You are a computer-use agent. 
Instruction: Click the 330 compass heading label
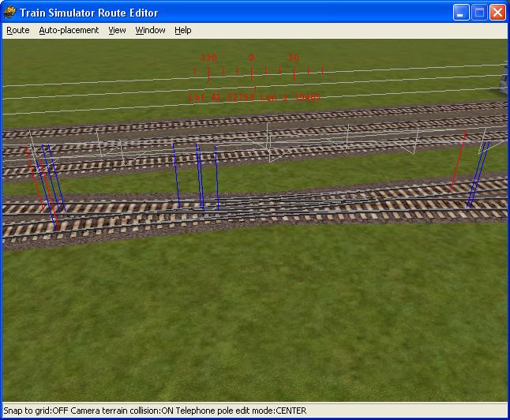click(x=208, y=58)
